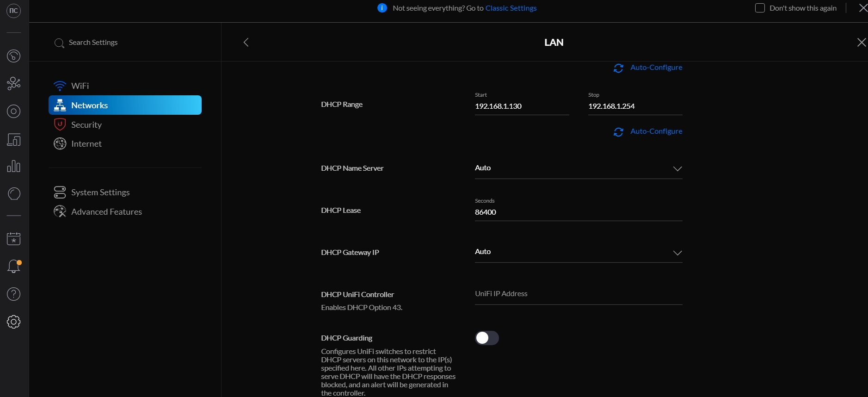Click the search magnifier icon
The image size is (868, 397).
tap(59, 43)
